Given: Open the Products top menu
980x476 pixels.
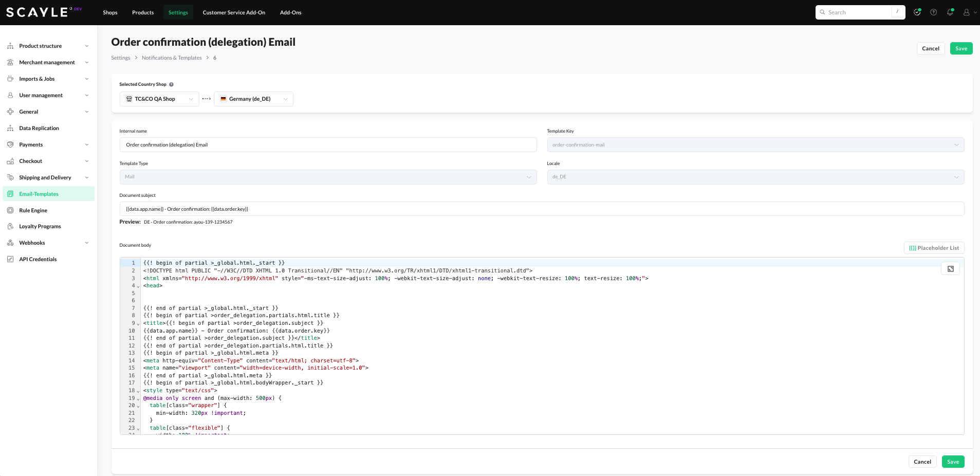Looking at the screenshot, I should pos(143,12).
